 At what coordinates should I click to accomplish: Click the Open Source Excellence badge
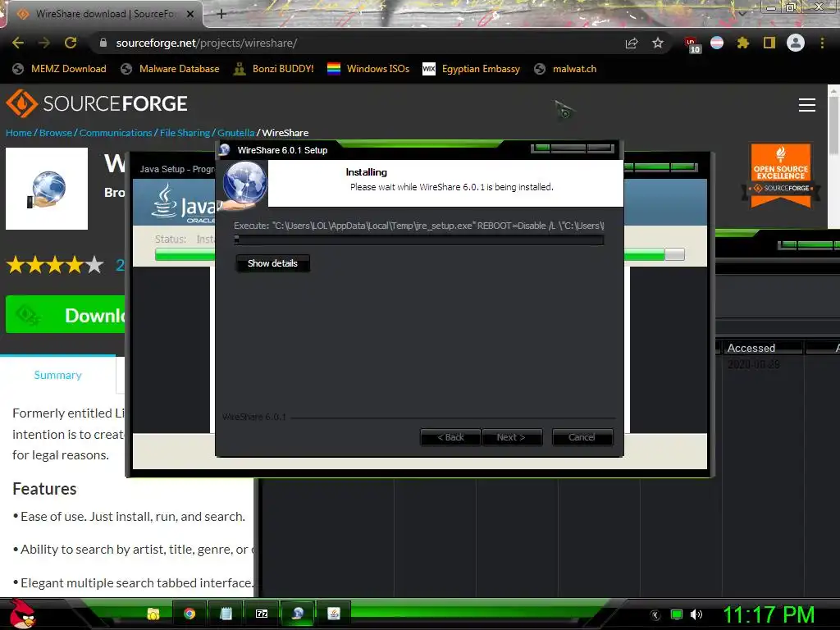click(781, 176)
